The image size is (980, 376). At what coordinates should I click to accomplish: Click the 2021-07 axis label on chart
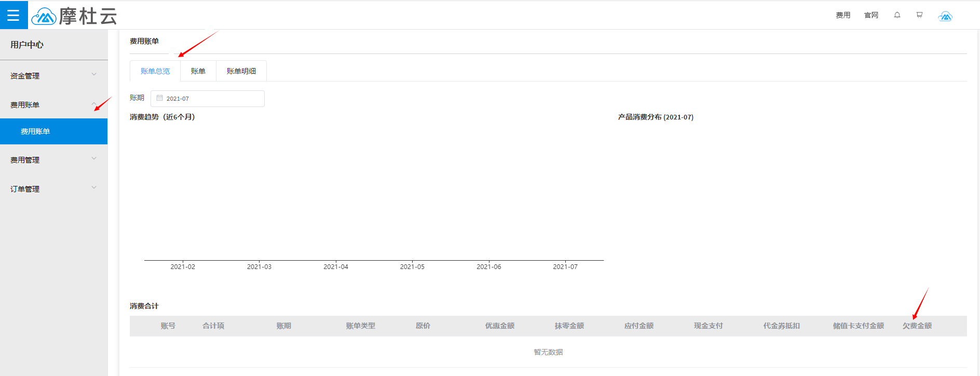[x=565, y=267]
